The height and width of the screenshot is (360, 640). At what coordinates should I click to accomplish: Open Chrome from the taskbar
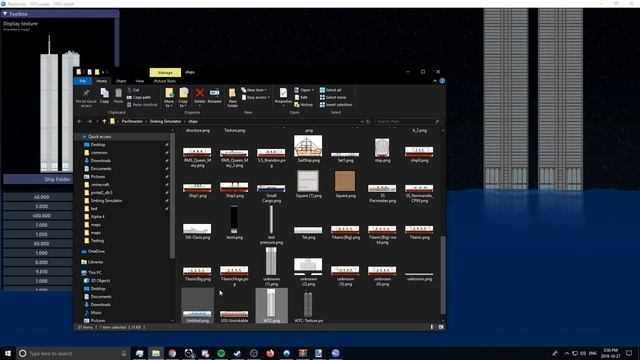(172, 353)
